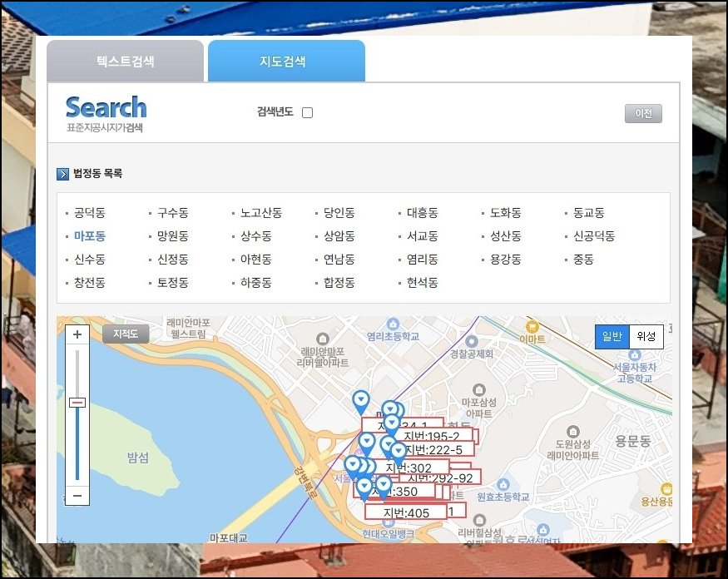Click the 이전 button

643,113
